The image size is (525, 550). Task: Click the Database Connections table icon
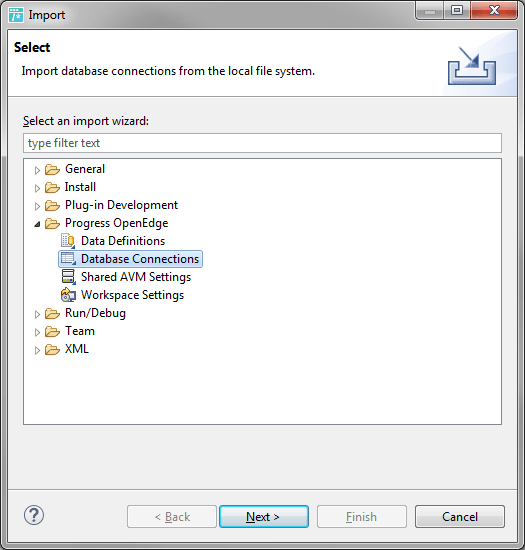pyautogui.click(x=68, y=259)
